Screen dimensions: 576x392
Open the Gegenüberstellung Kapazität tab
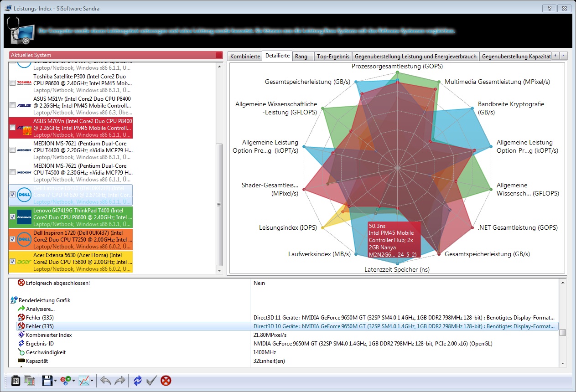tap(516, 57)
